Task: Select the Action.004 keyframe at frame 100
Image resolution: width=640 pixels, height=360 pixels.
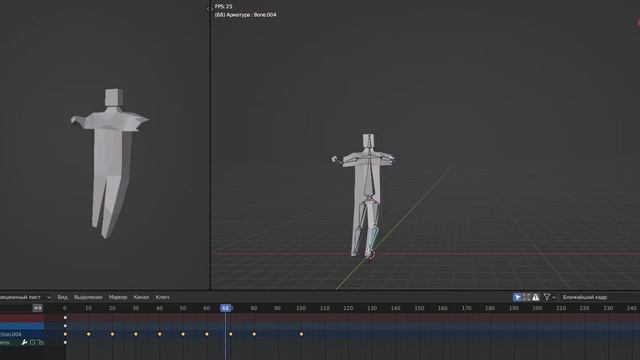Action: [x=302, y=334]
